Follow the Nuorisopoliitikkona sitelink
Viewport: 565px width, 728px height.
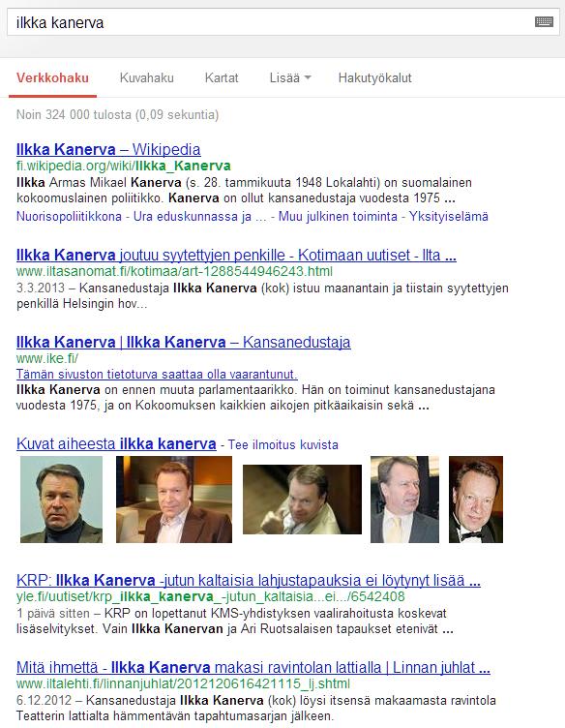pyautogui.click(x=69, y=216)
